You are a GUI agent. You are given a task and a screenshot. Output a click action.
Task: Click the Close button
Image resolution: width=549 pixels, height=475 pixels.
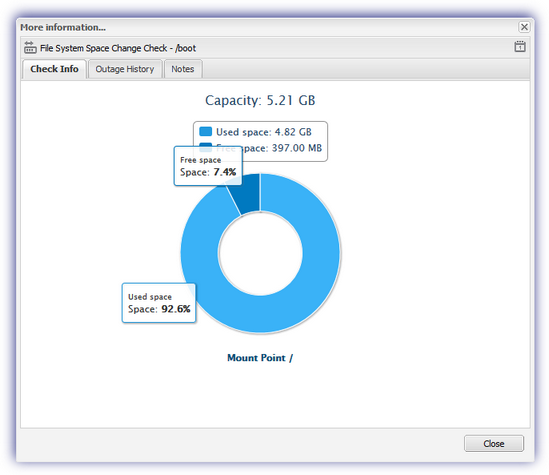[494, 443]
